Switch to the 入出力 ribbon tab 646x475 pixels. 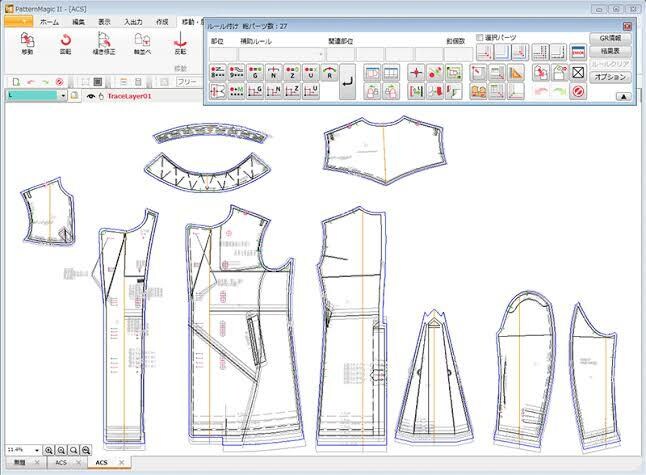133,22
